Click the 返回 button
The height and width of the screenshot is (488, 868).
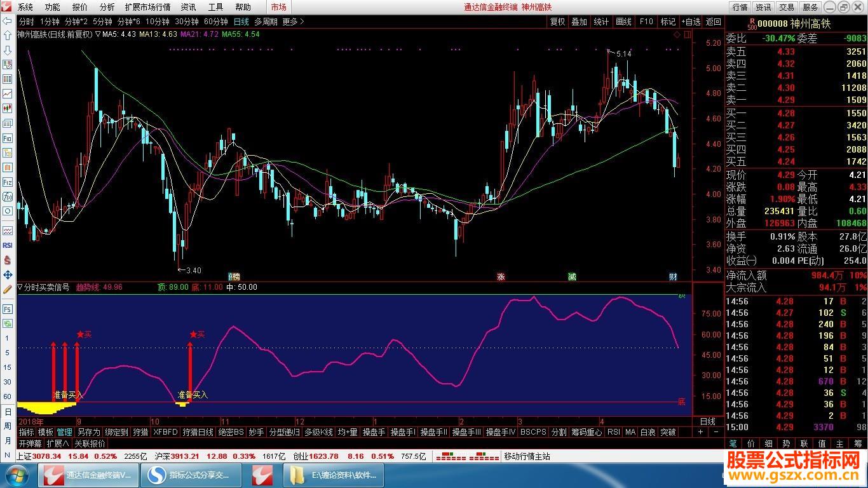tap(713, 21)
